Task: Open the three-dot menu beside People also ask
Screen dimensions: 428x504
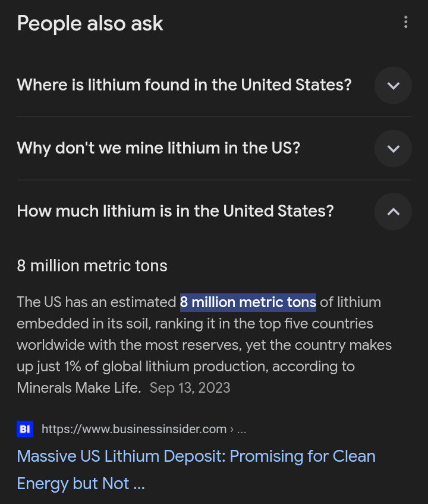Action: coord(405,23)
